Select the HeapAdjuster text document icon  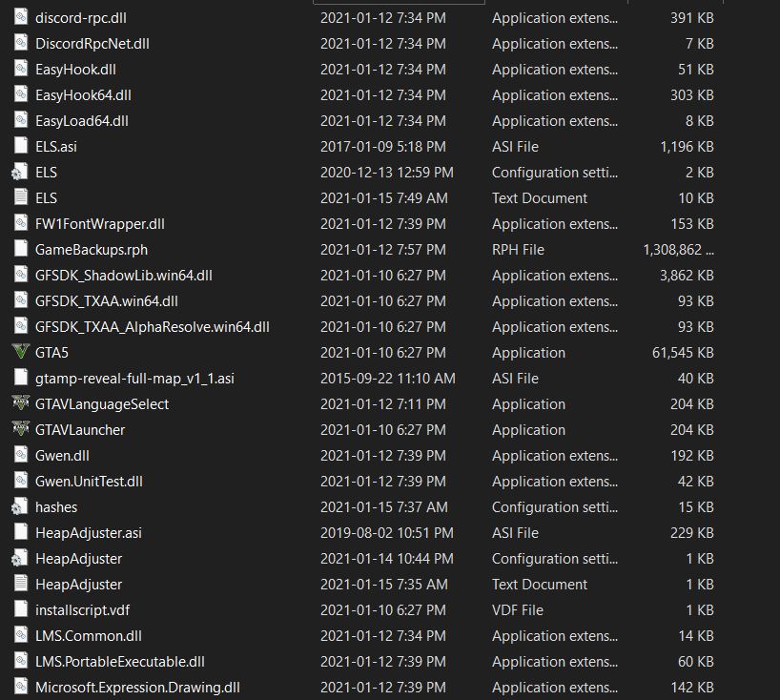(x=20, y=584)
